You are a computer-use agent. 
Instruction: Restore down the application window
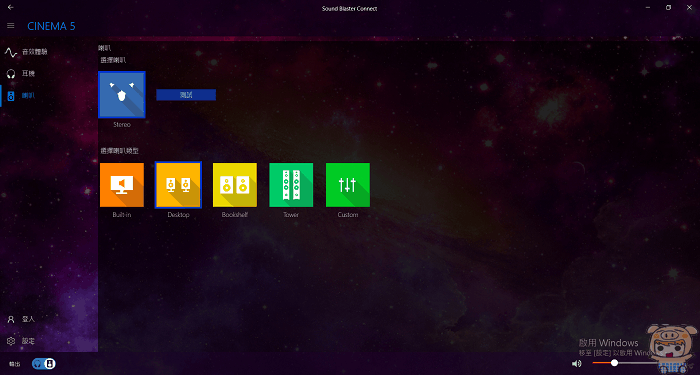pos(668,8)
